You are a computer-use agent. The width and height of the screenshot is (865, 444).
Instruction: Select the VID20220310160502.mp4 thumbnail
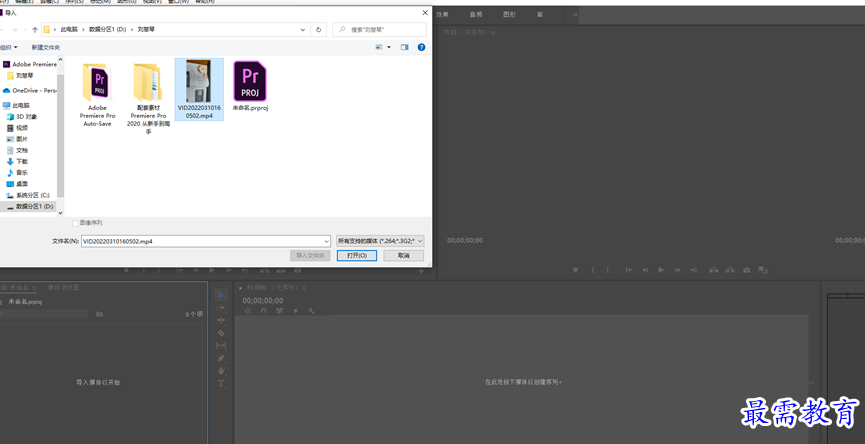pyautogui.click(x=199, y=82)
